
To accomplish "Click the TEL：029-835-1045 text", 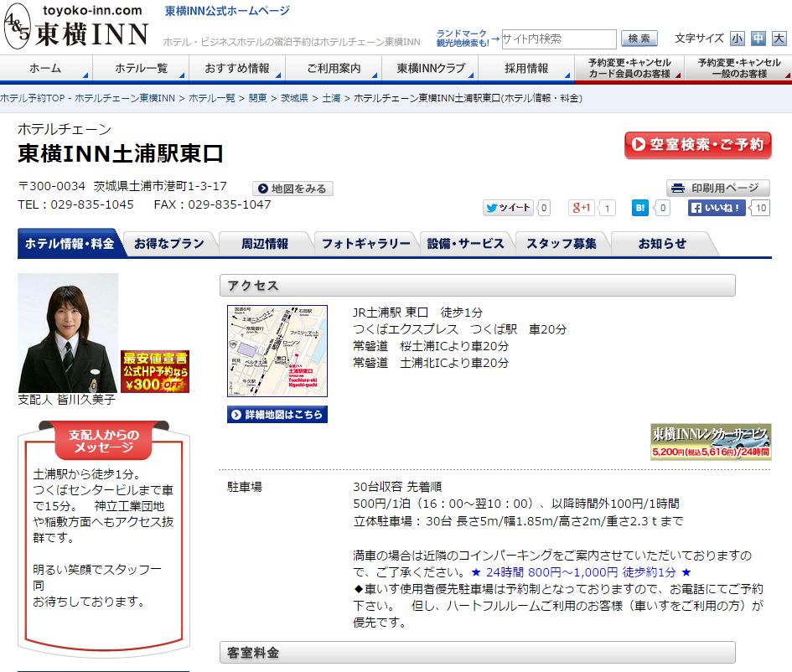I will (x=75, y=204).
